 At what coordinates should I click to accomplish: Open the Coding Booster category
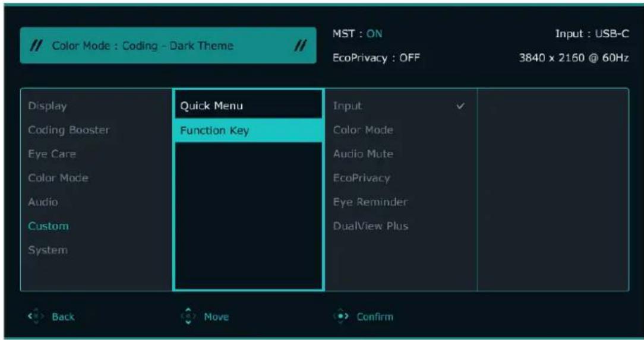68,130
